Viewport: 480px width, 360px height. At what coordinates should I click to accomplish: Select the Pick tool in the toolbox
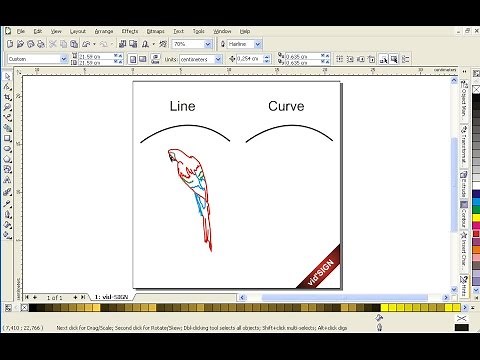coord(7,76)
